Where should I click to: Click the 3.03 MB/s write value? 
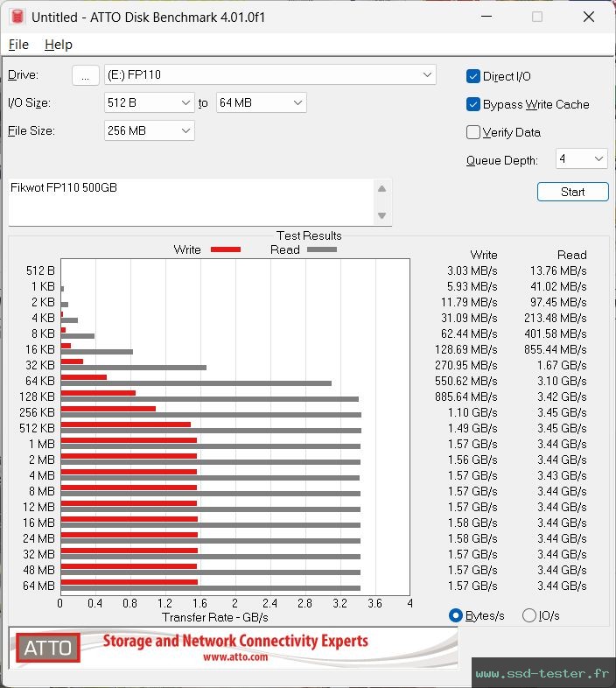[472, 270]
